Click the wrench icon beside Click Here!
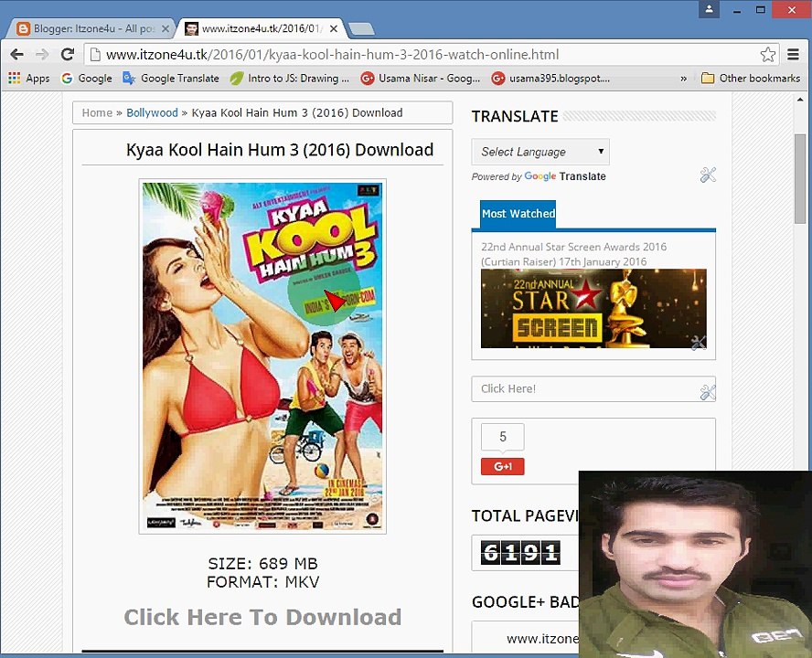This screenshot has height=658, width=812. point(708,392)
